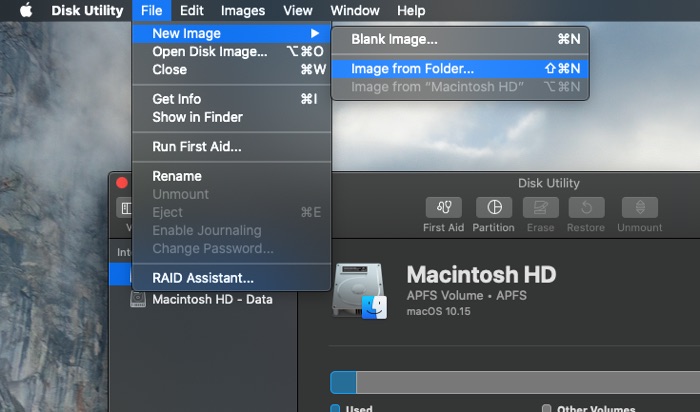Close the Disk Utility window

[x=122, y=183]
